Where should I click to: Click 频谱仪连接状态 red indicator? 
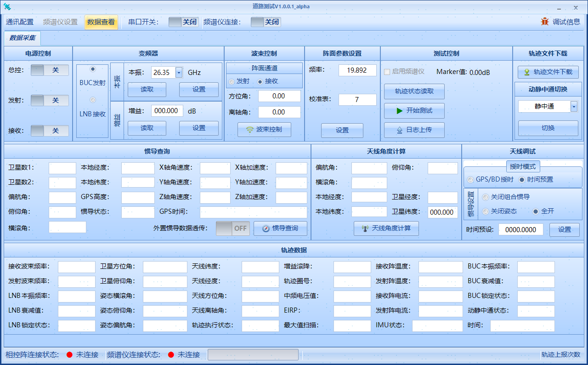[x=171, y=354]
